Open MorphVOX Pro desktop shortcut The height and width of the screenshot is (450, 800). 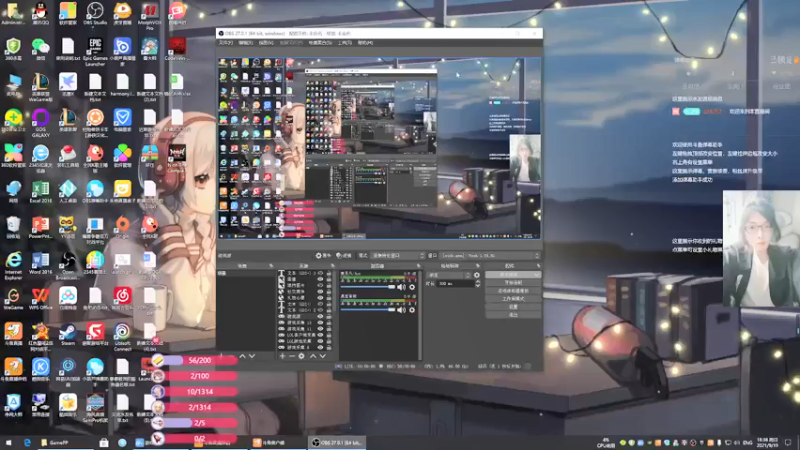point(149,15)
